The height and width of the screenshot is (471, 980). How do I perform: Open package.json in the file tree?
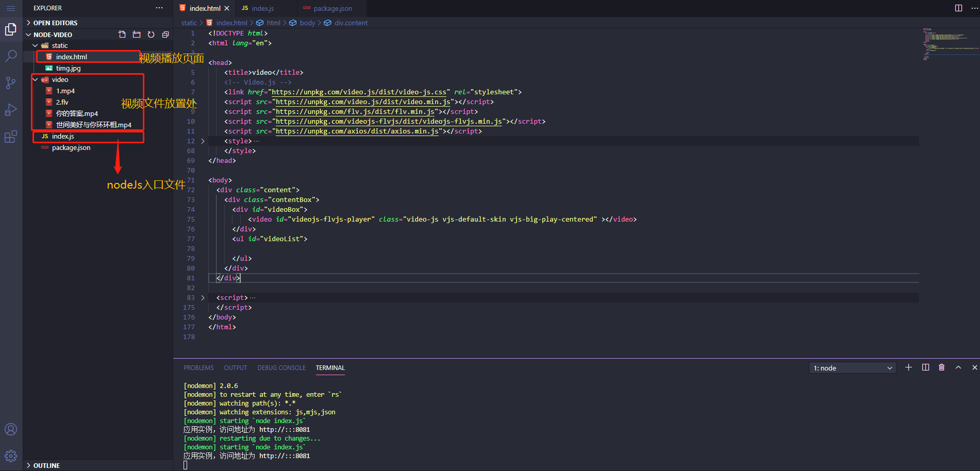click(71, 147)
